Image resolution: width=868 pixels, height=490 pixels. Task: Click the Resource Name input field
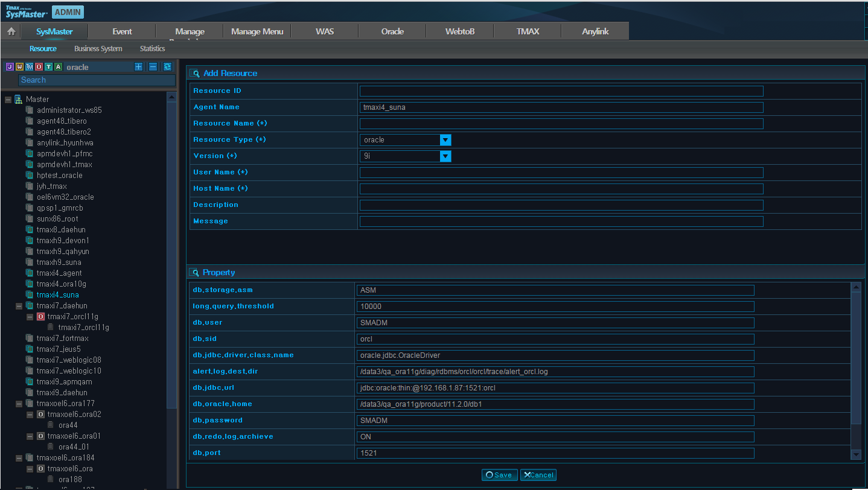pos(561,124)
